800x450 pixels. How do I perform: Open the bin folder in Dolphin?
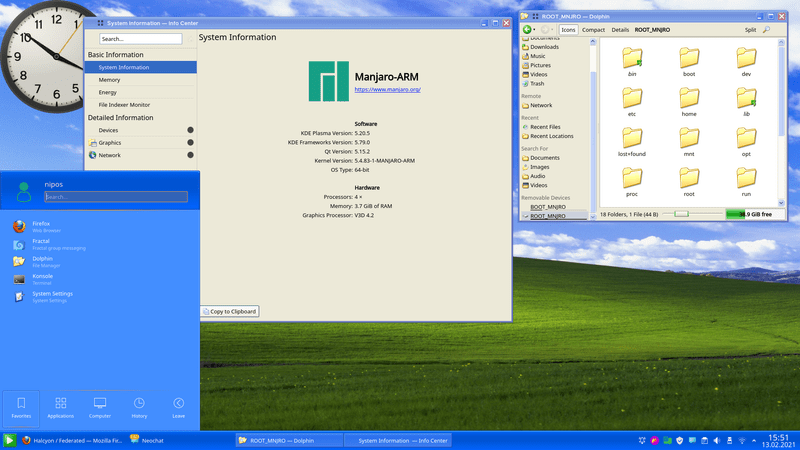[632, 58]
